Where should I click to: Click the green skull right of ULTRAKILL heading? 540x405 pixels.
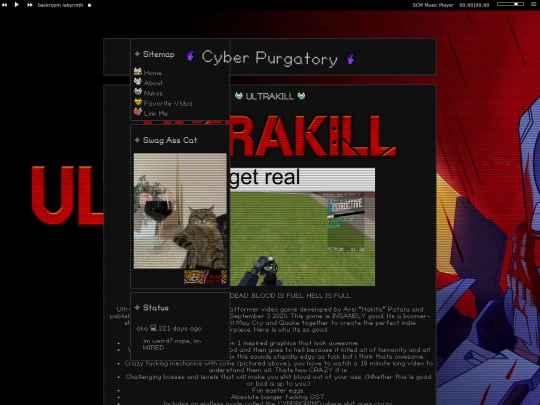(301, 96)
